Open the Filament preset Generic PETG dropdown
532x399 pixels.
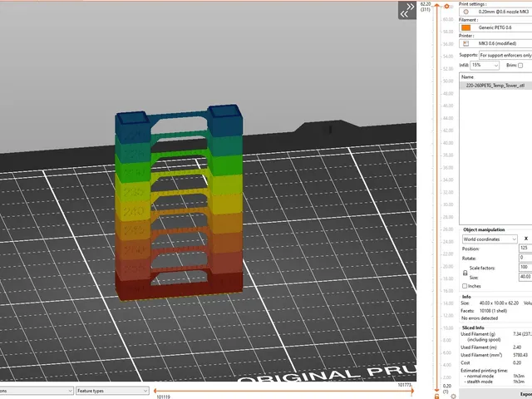[x=495, y=27]
